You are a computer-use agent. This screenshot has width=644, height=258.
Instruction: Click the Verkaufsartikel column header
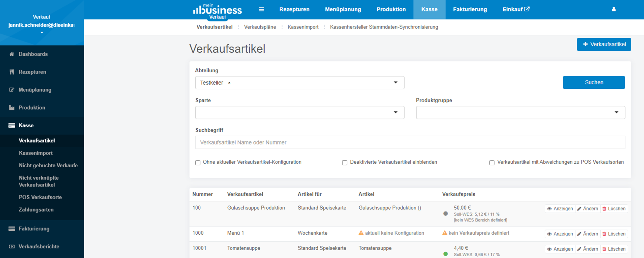245,194
